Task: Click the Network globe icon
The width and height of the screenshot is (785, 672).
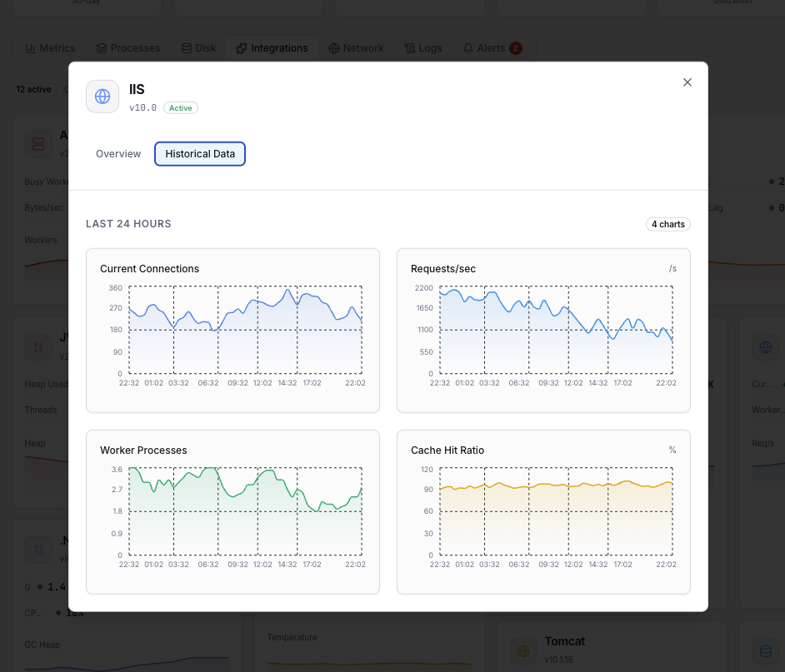Action: (x=333, y=48)
